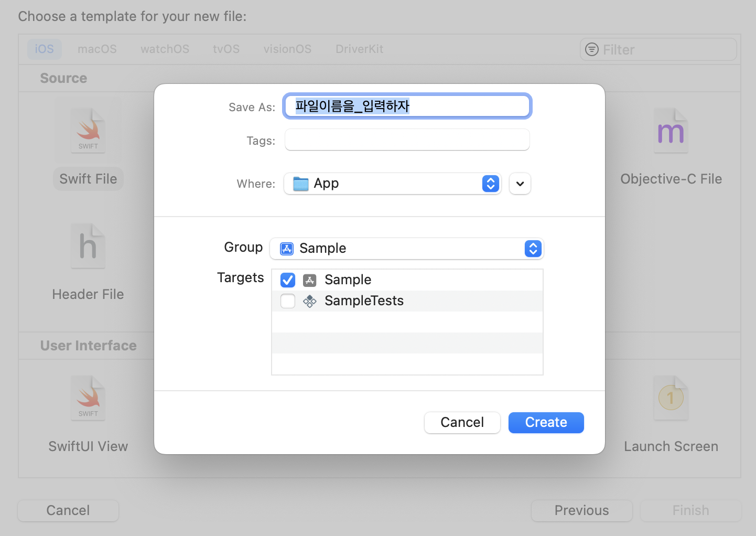
Task: Select the Objective-C File label
Action: point(671,179)
